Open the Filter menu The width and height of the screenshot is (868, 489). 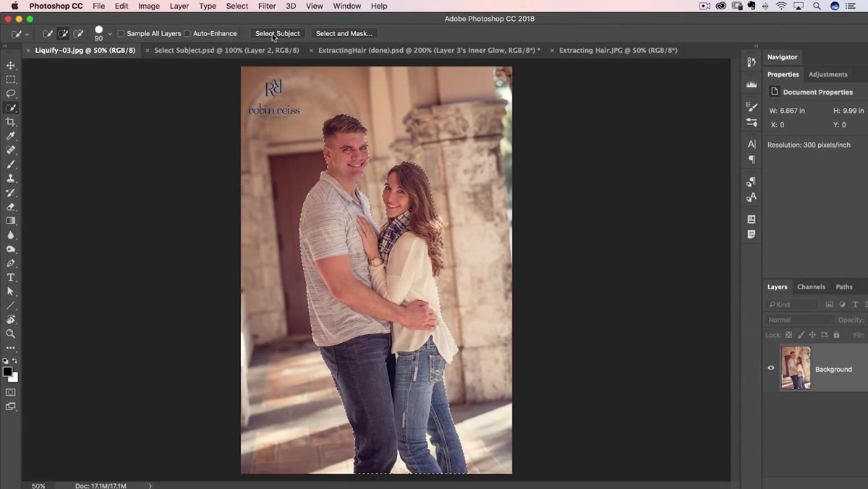point(267,6)
